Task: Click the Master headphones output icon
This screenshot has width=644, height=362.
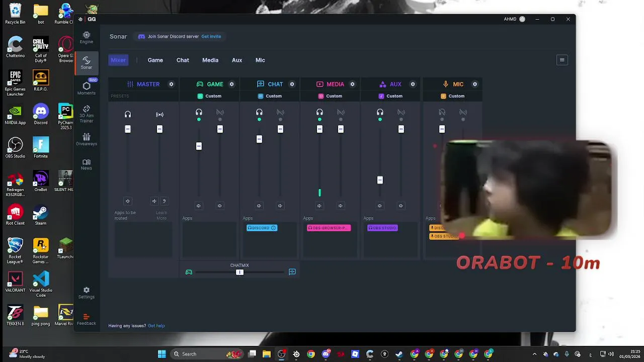Action: (128, 115)
